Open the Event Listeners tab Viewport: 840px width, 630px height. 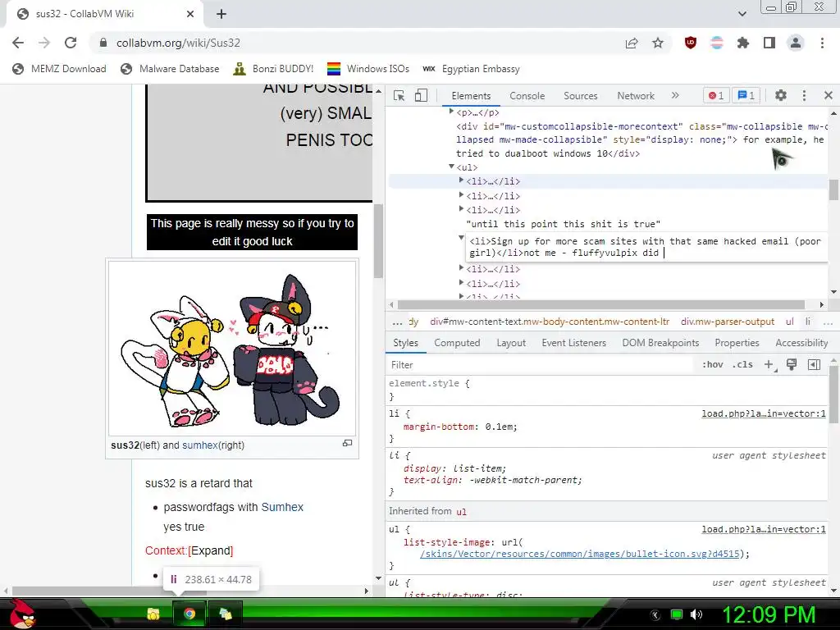point(573,343)
